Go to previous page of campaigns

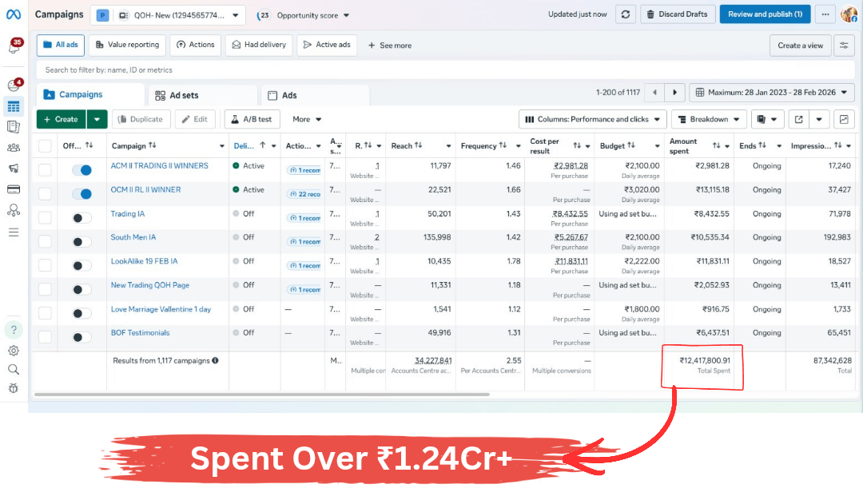[654, 93]
